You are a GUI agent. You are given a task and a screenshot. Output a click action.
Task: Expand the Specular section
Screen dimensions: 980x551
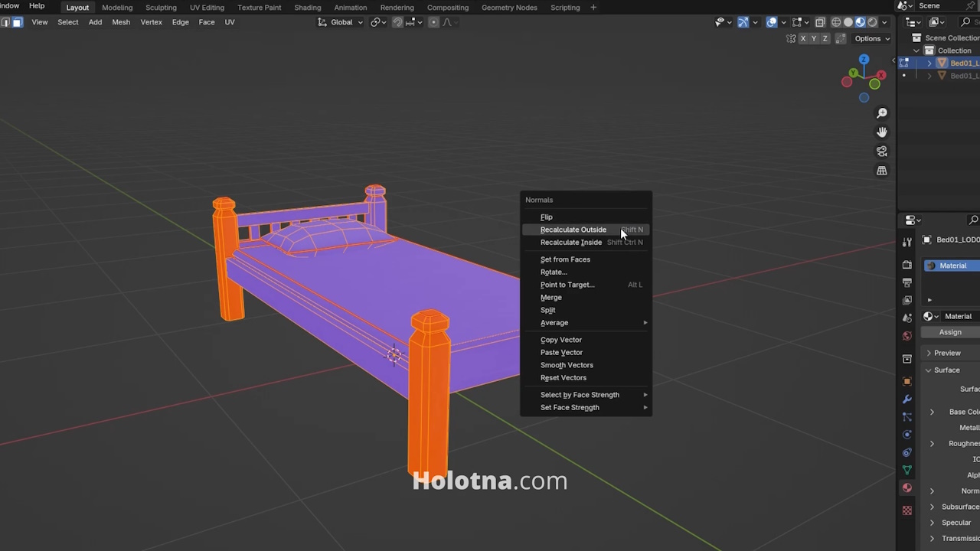pos(932,523)
